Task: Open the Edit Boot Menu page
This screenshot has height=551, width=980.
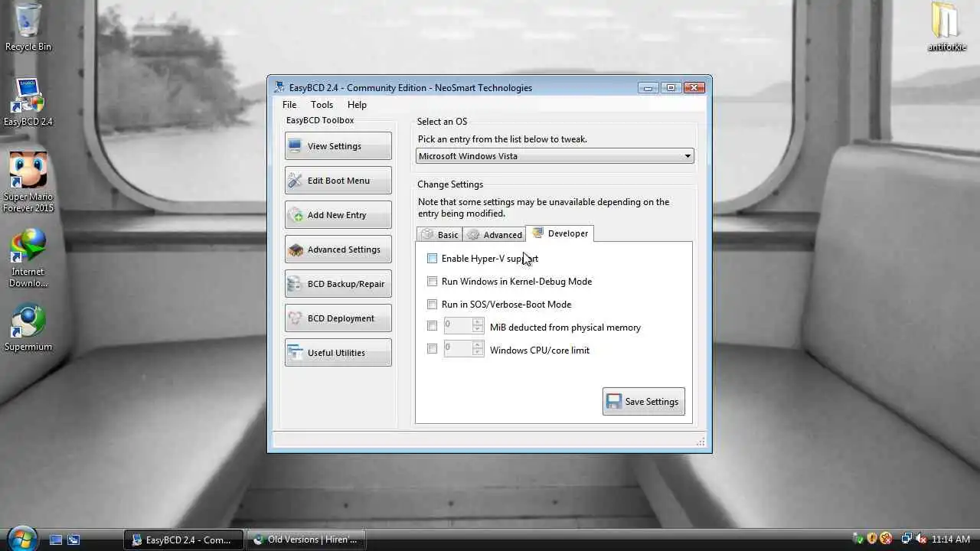Action: 338,181
